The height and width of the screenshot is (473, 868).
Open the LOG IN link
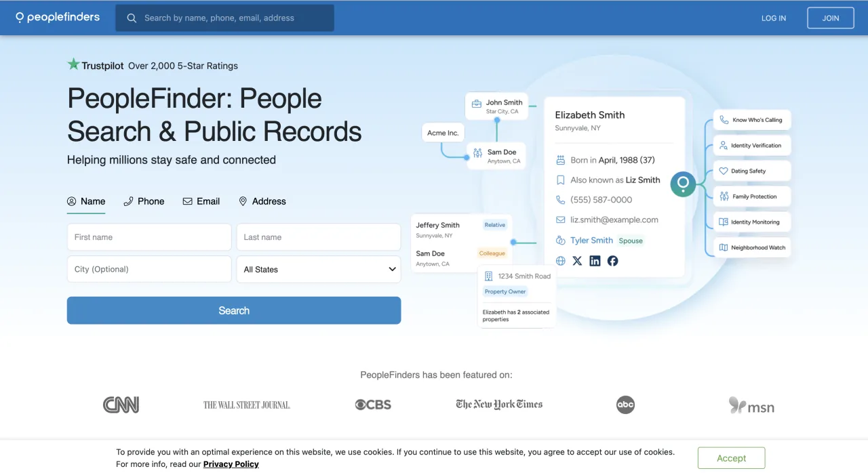(774, 18)
